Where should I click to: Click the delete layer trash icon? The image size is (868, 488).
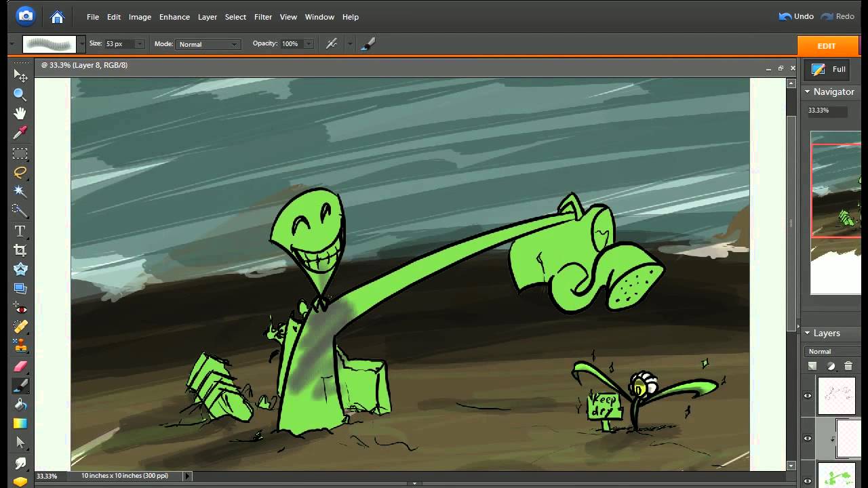[848, 367]
